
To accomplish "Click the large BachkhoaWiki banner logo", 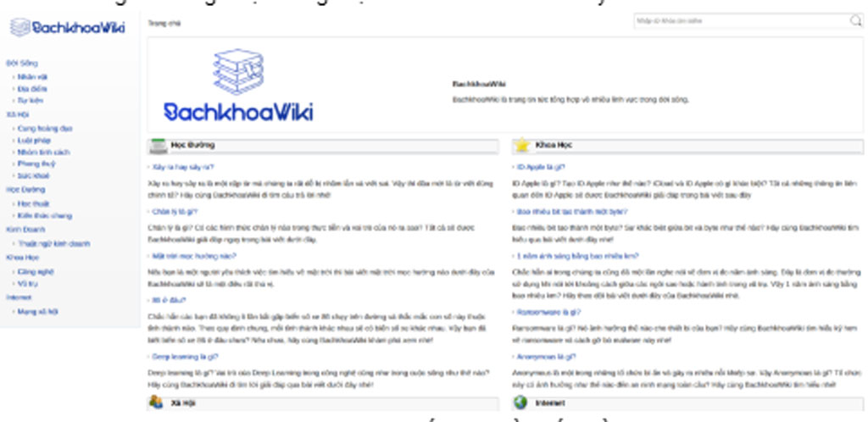I will click(238, 86).
